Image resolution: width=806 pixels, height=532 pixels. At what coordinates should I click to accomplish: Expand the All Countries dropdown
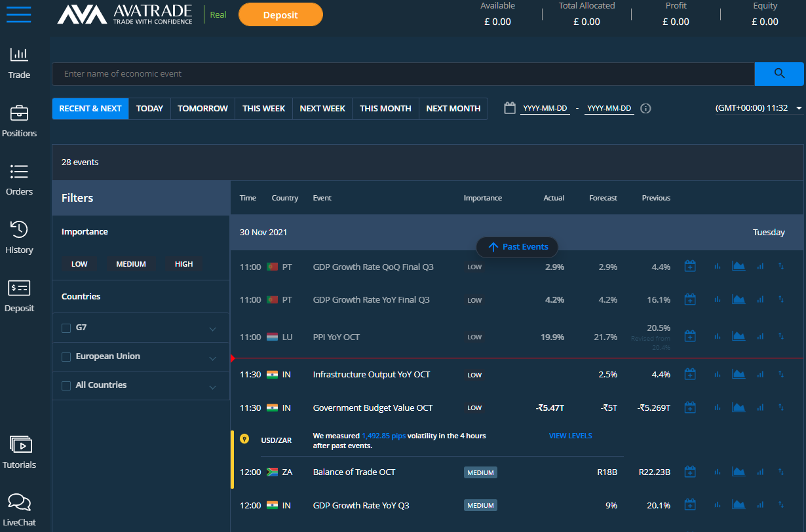click(212, 385)
